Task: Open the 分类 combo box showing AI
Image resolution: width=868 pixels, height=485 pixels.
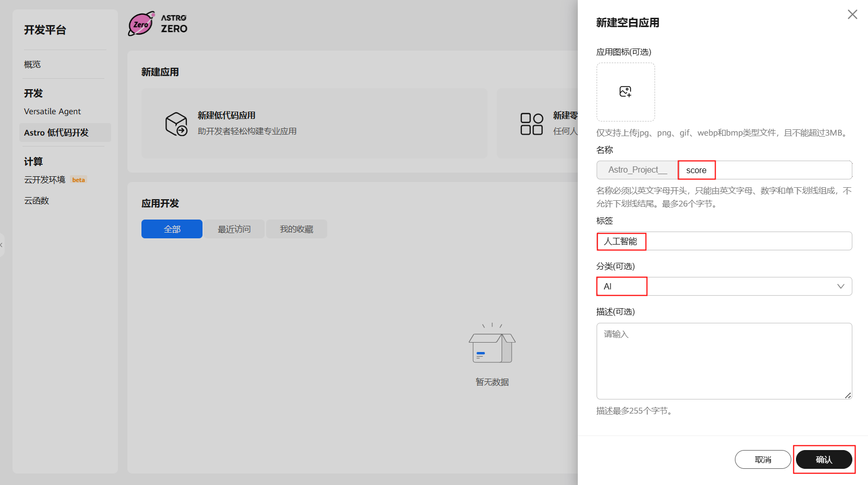Action: (724, 286)
